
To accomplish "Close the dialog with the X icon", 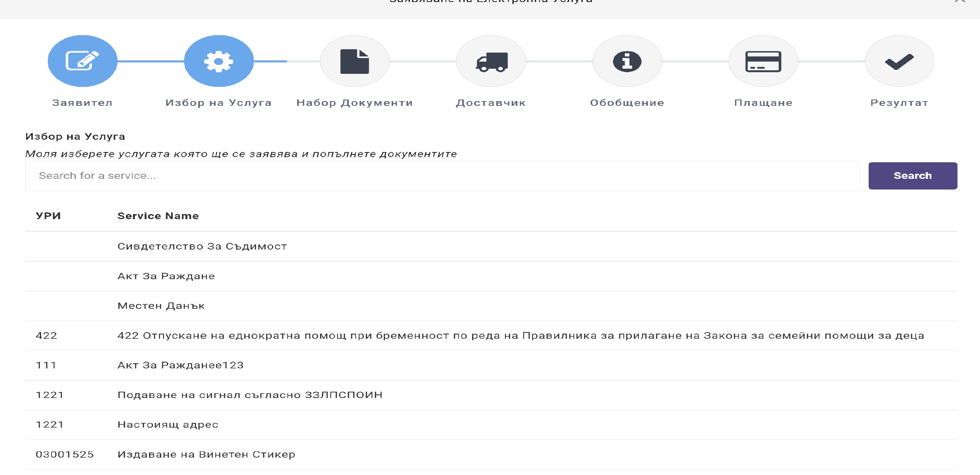I will click(x=959, y=2).
